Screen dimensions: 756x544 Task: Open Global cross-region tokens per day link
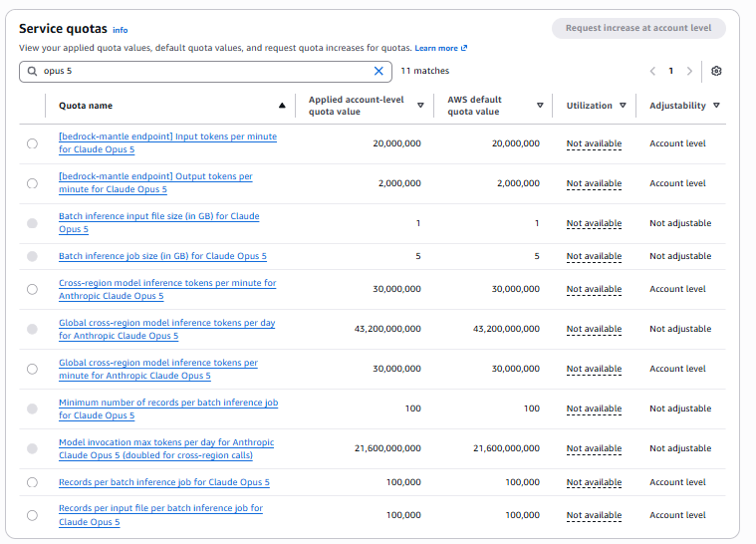[x=166, y=330]
